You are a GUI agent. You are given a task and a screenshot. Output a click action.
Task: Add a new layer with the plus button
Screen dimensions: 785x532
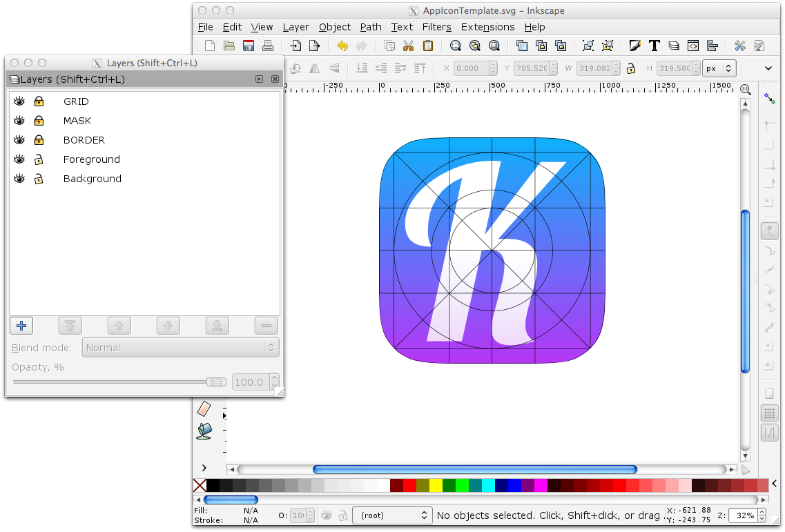click(21, 325)
